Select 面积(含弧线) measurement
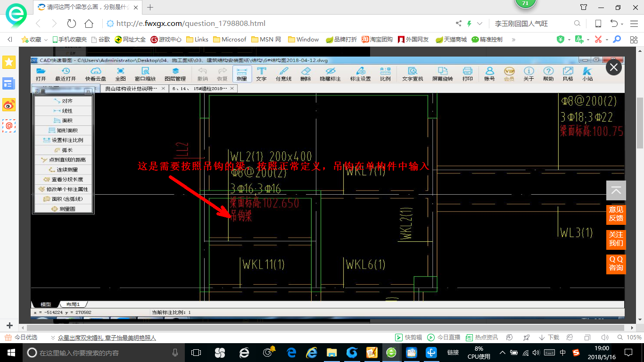The width and height of the screenshot is (644, 362). (63, 199)
